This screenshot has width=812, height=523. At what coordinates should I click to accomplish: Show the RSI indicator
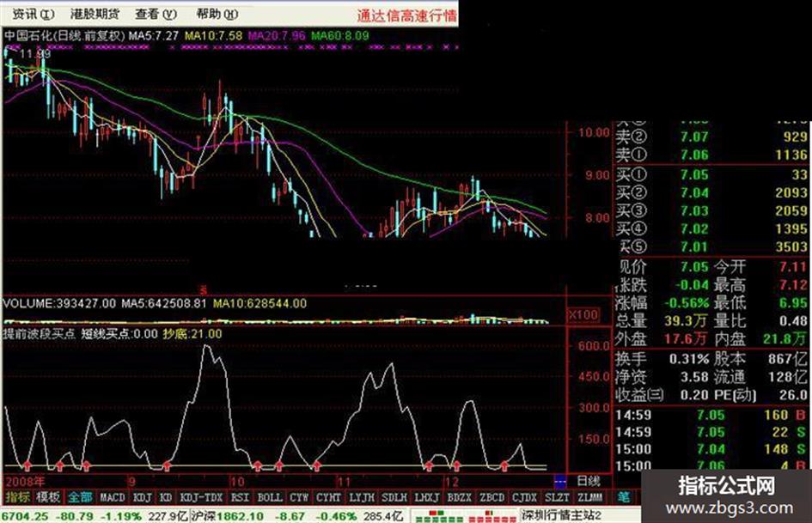coord(240,497)
